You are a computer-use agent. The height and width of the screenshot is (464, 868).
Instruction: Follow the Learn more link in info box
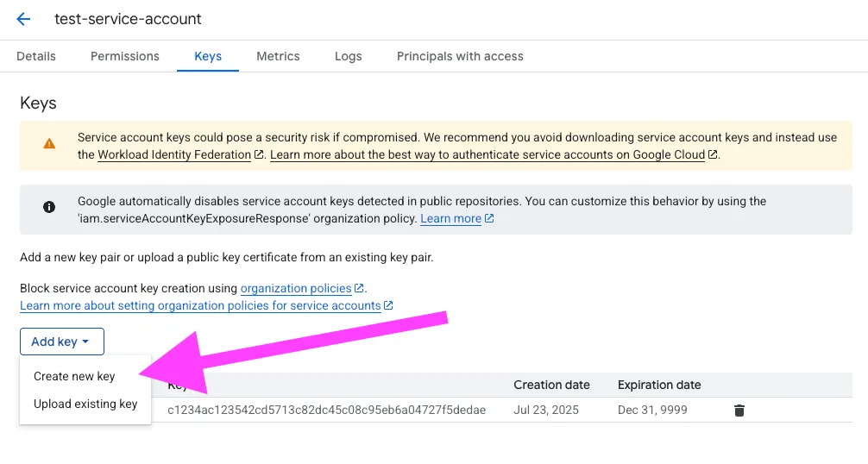(450, 218)
